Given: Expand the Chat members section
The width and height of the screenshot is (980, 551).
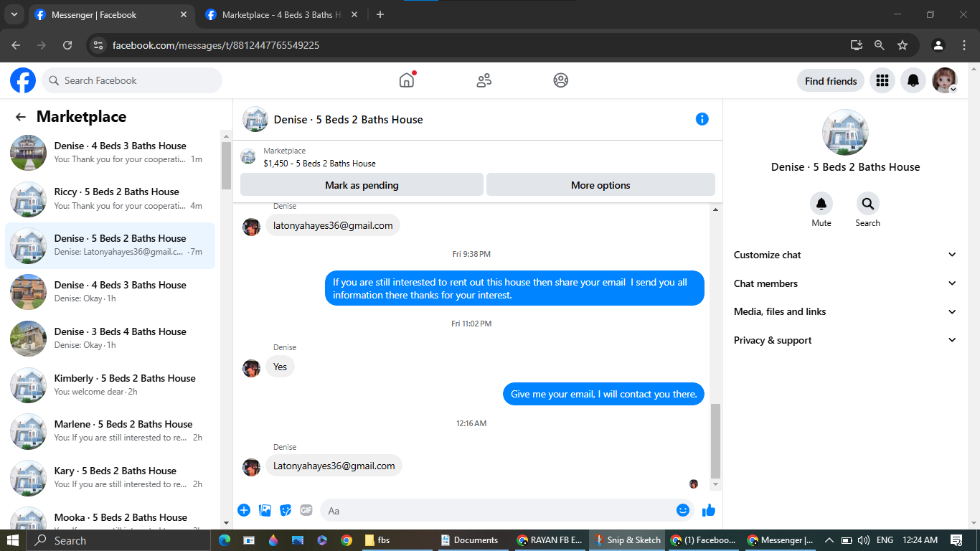Looking at the screenshot, I should (x=845, y=283).
